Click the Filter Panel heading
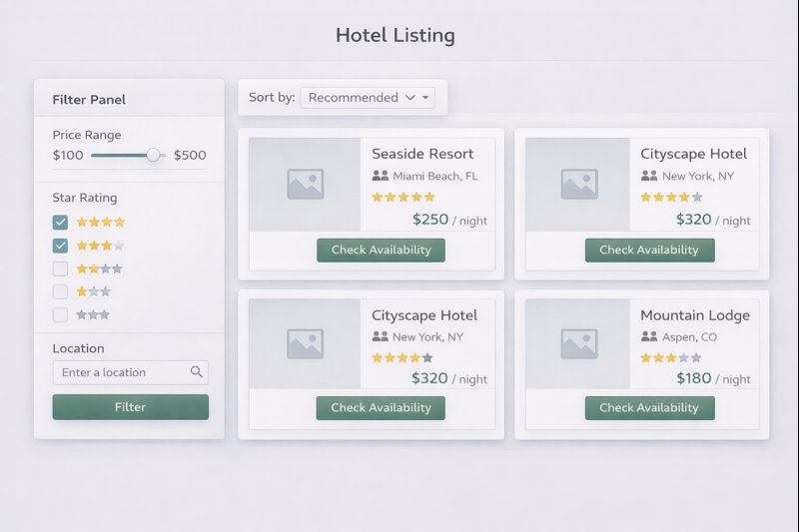Viewport: 799px width, 532px height. tap(89, 99)
